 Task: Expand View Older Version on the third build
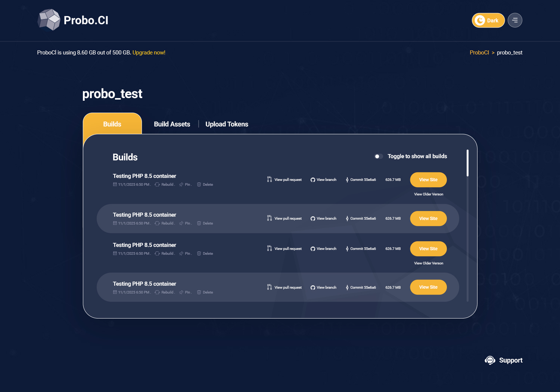tap(428, 263)
